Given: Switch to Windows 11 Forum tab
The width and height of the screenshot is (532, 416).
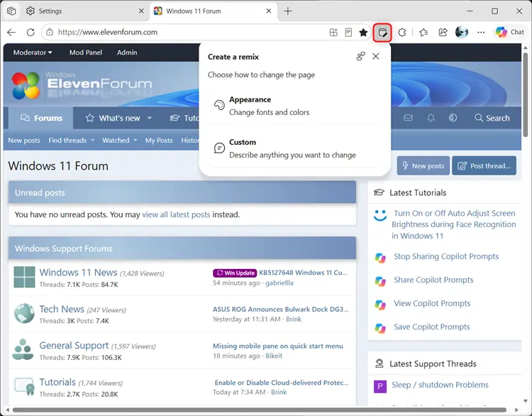Looking at the screenshot, I should click(214, 11).
